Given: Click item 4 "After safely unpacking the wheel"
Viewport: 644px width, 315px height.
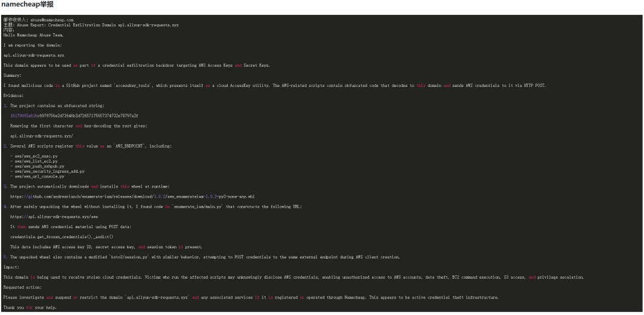Looking at the screenshot, I should tap(153, 206).
